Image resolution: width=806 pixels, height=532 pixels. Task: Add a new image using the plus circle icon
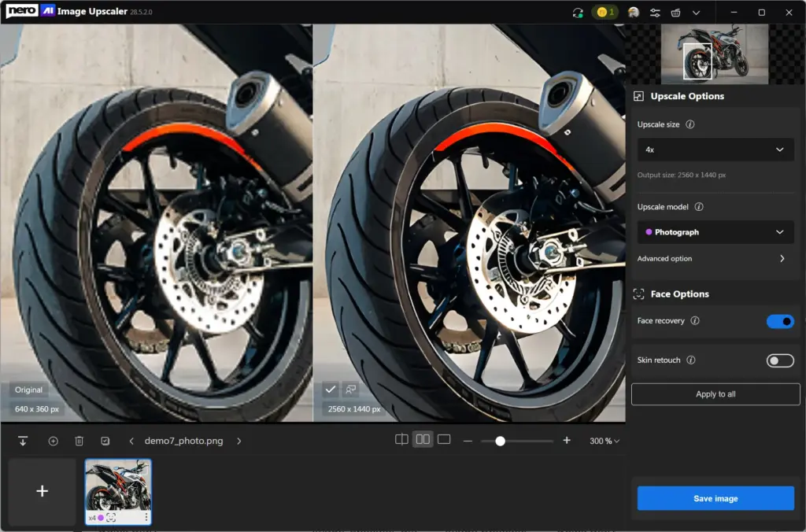click(x=54, y=441)
